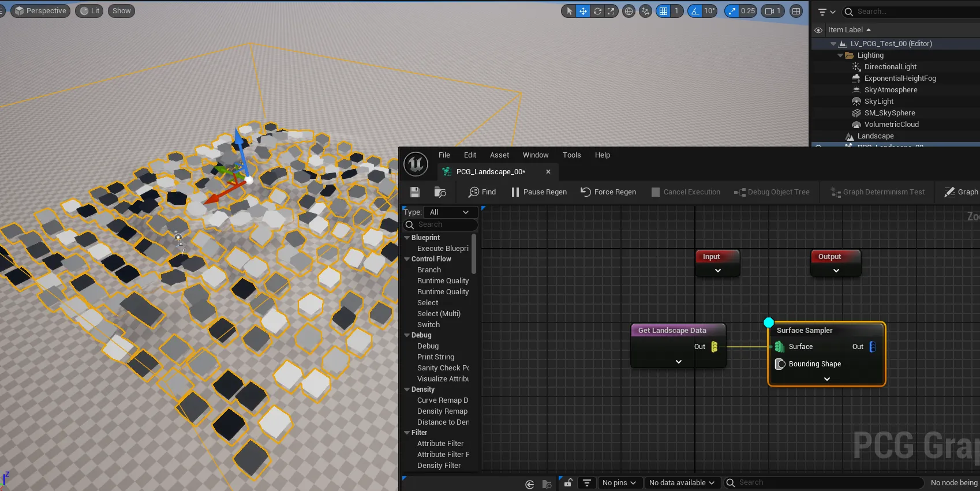This screenshot has width=980, height=491.
Task: Click the Outliner search field
Action: tap(912, 12)
